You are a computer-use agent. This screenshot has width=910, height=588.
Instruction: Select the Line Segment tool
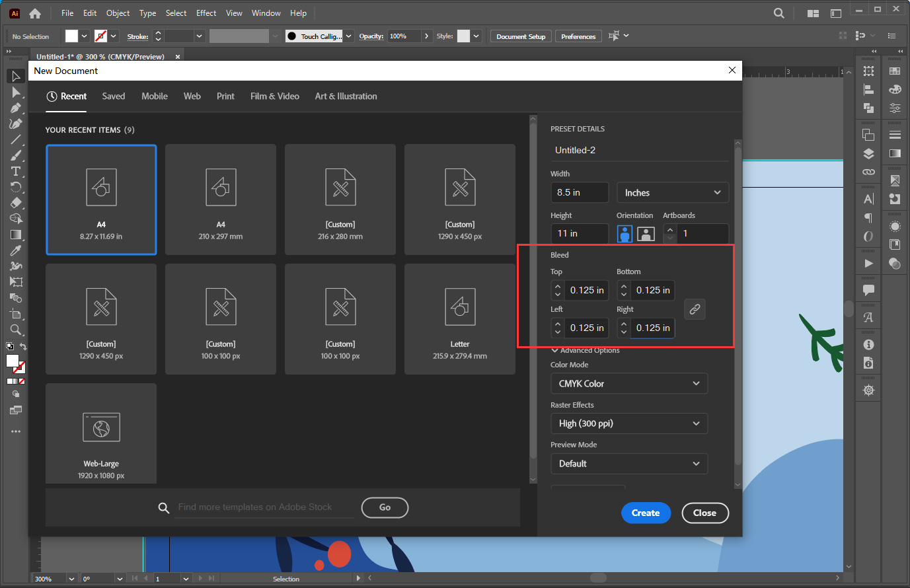[16, 139]
